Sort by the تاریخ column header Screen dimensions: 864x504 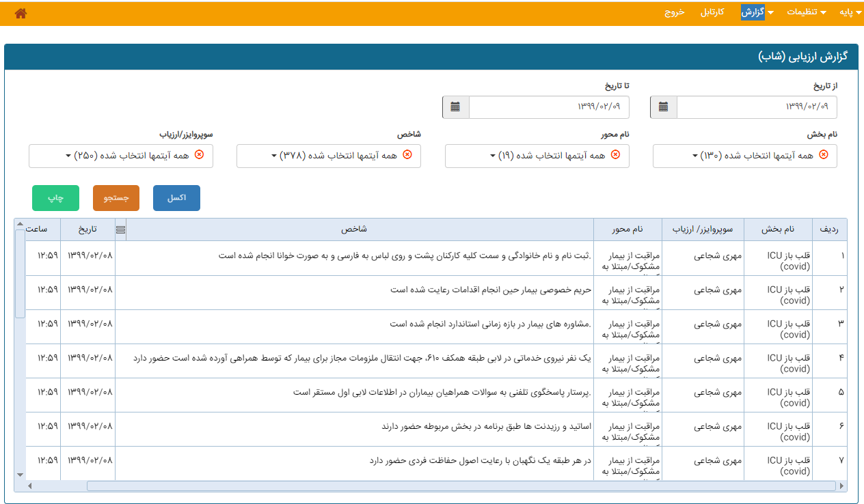(x=87, y=229)
